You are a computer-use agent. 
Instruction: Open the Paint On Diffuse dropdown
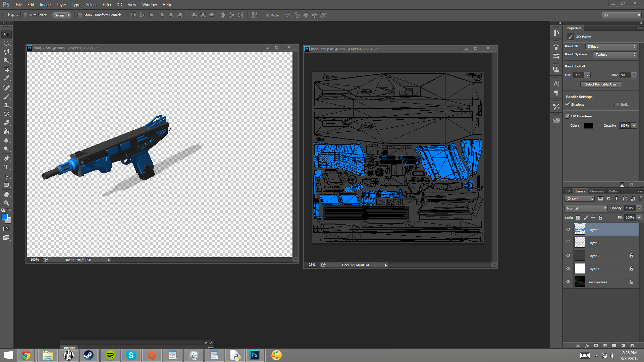pyautogui.click(x=611, y=46)
